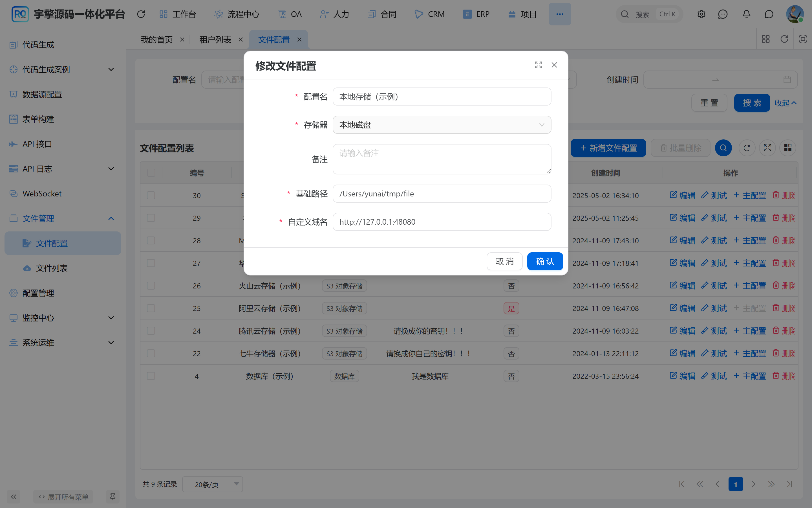812x508 pixels.
Task: Check the checkbox for row 26
Action: (x=151, y=286)
